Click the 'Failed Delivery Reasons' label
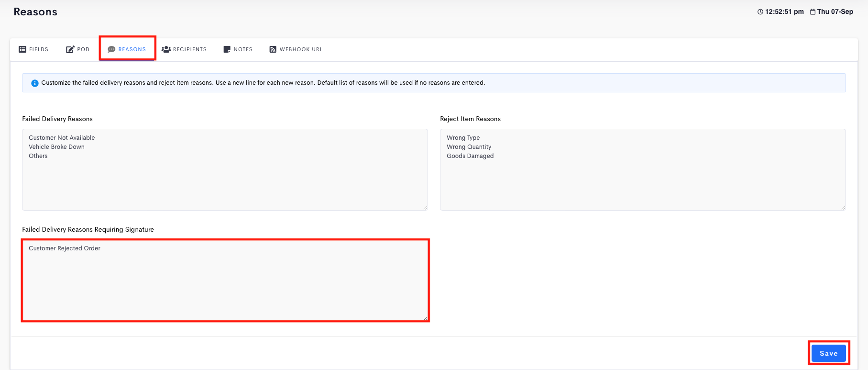Viewport: 868px width, 370px height. [x=57, y=119]
